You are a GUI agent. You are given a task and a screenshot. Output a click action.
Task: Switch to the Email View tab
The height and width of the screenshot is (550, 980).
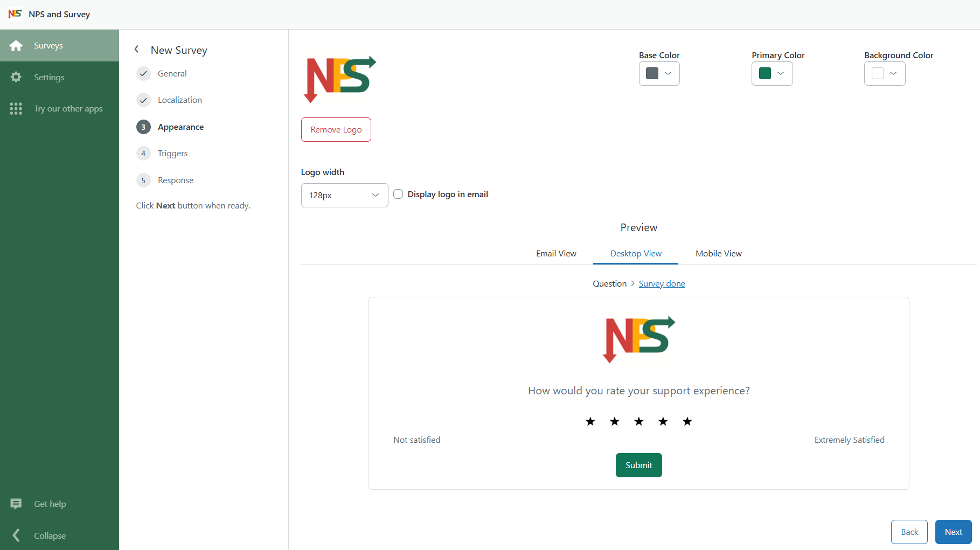tap(556, 254)
